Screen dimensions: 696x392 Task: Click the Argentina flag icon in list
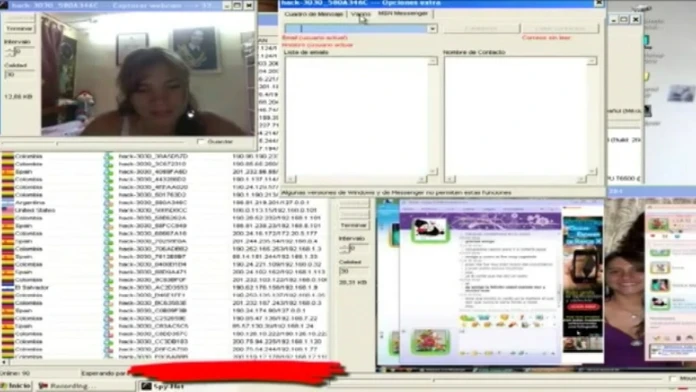[x=7, y=202]
